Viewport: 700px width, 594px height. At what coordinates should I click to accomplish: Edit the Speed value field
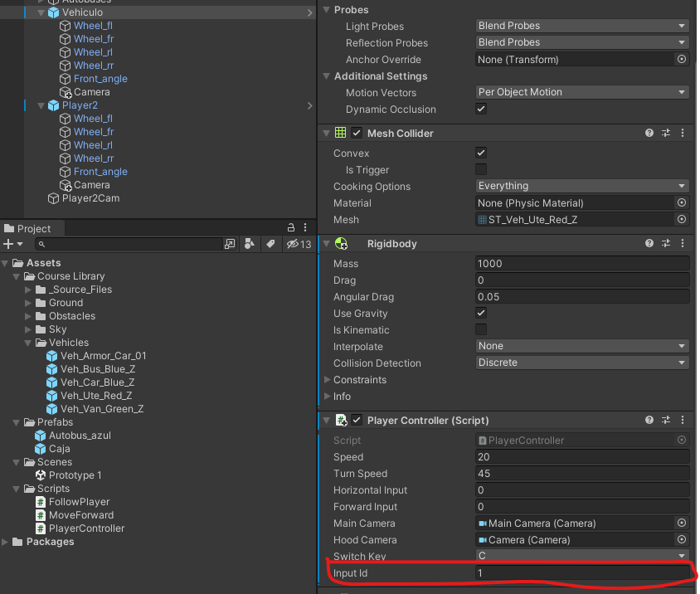click(582, 457)
